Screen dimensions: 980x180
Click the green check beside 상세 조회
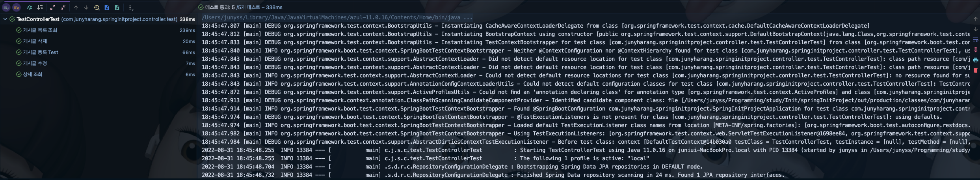click(19, 74)
